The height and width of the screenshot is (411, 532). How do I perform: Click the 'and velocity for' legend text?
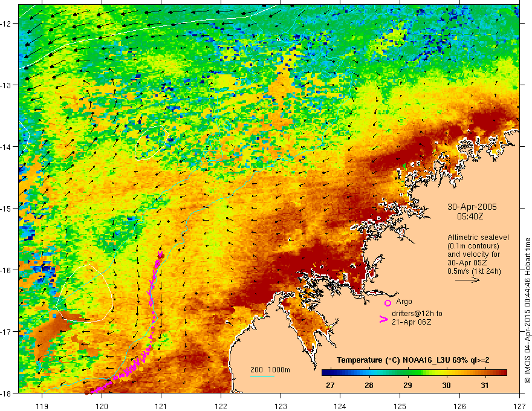[473, 254]
